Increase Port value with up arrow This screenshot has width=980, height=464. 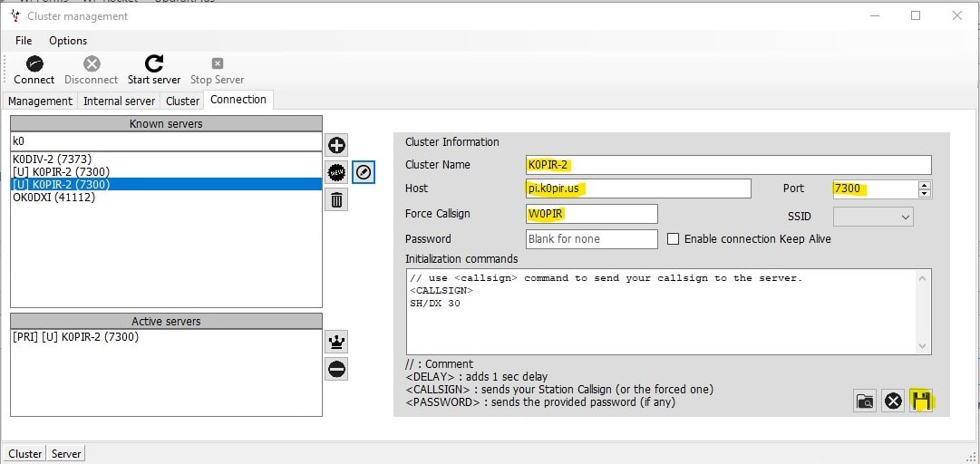(x=924, y=185)
